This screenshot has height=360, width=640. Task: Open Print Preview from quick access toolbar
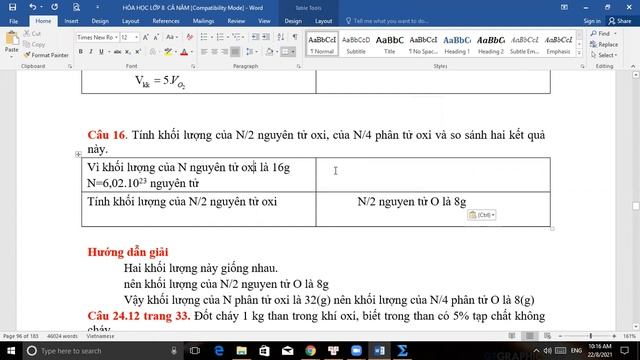pos(76,7)
